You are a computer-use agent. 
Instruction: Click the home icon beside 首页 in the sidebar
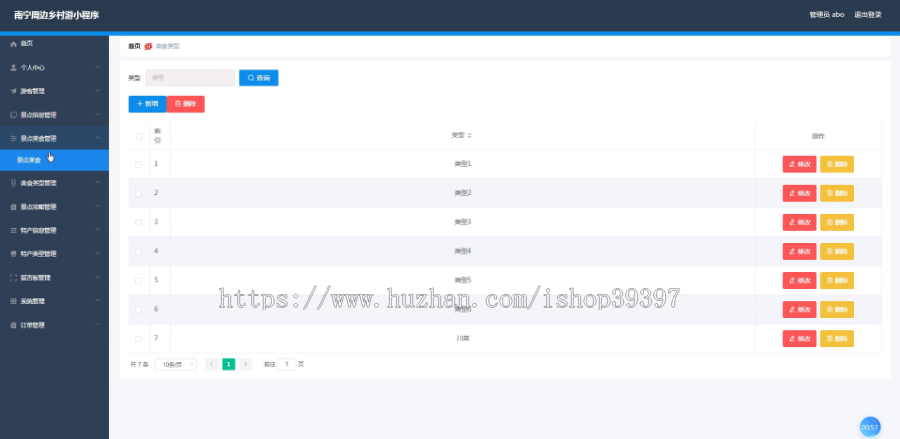coord(13,44)
